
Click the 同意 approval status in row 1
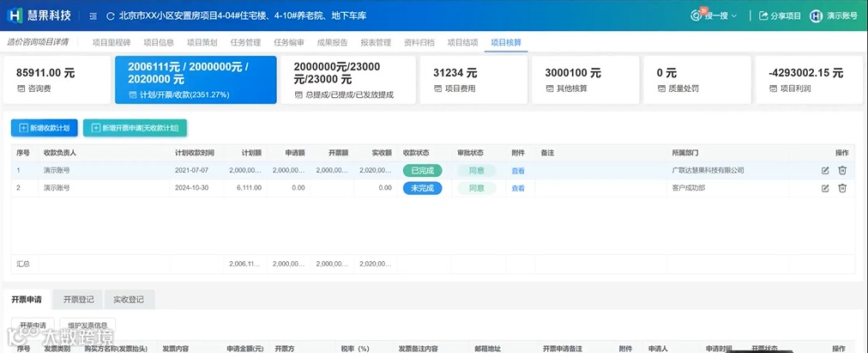pos(477,171)
